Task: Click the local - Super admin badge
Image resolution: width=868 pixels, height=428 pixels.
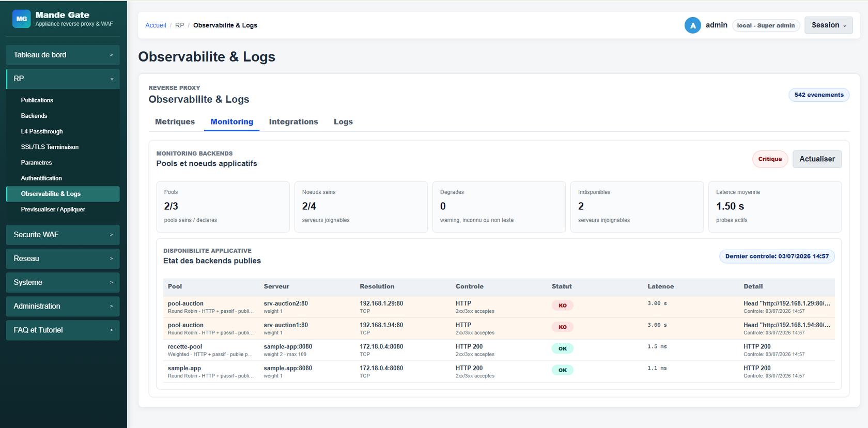Action: coord(766,25)
